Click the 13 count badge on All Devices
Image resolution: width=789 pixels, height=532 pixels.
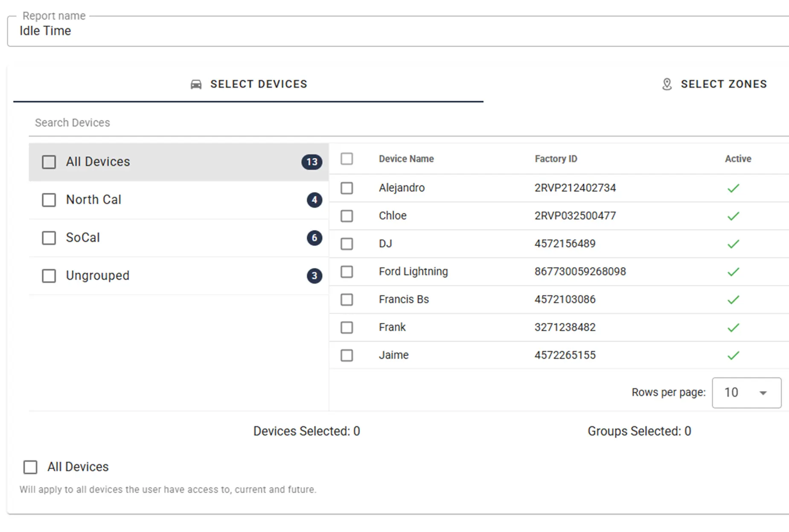[x=312, y=162]
